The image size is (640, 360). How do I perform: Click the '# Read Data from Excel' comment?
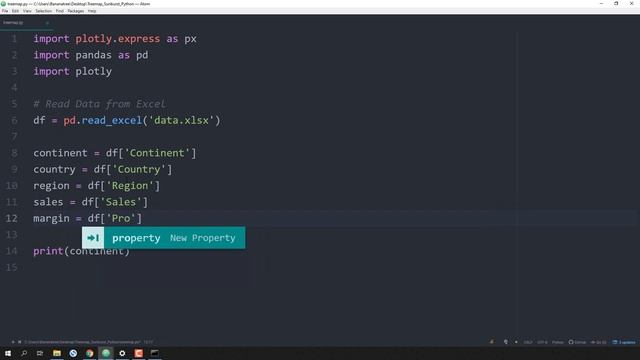click(x=100, y=104)
